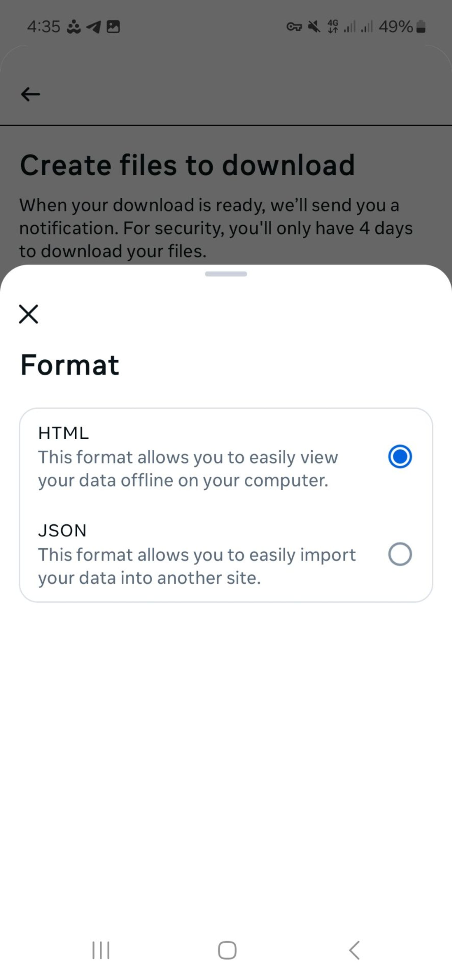Tap the VPN key status icon
This screenshot has width=452, height=980.
coord(294,27)
